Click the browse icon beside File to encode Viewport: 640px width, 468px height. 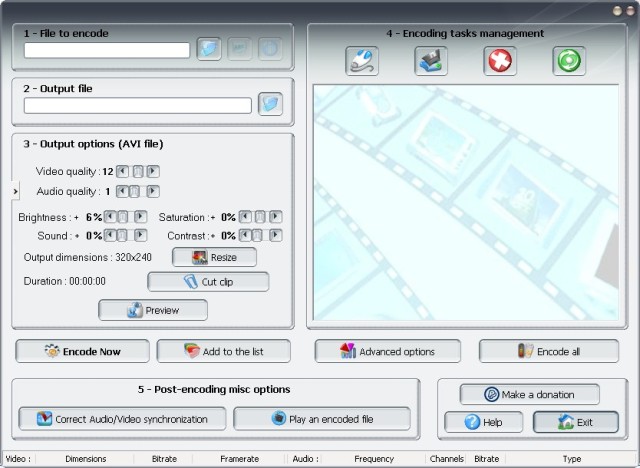click(x=209, y=50)
